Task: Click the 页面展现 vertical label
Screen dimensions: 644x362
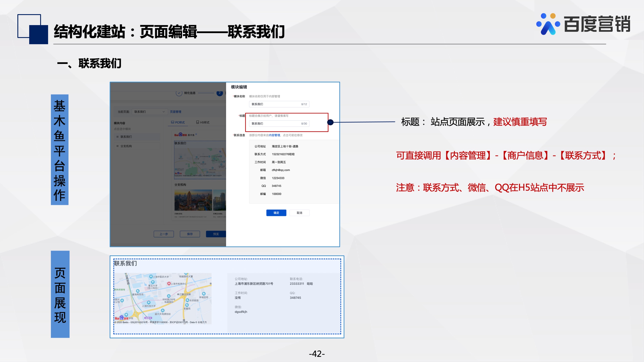Action: coord(60,294)
